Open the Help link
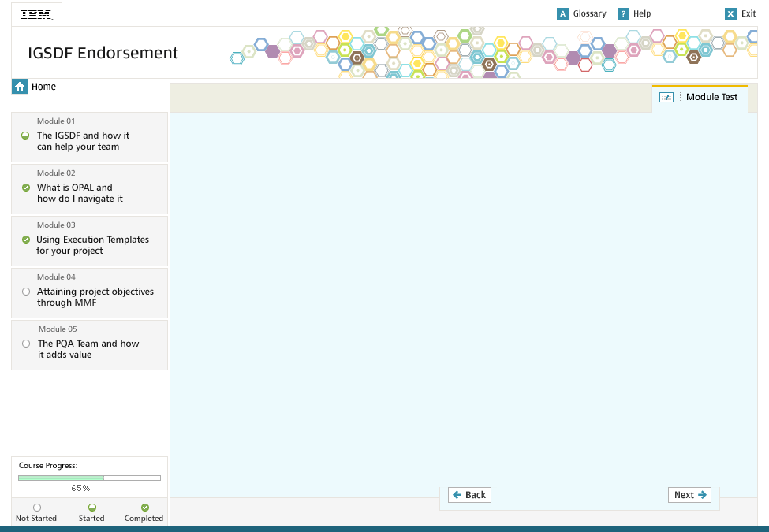 [642, 13]
